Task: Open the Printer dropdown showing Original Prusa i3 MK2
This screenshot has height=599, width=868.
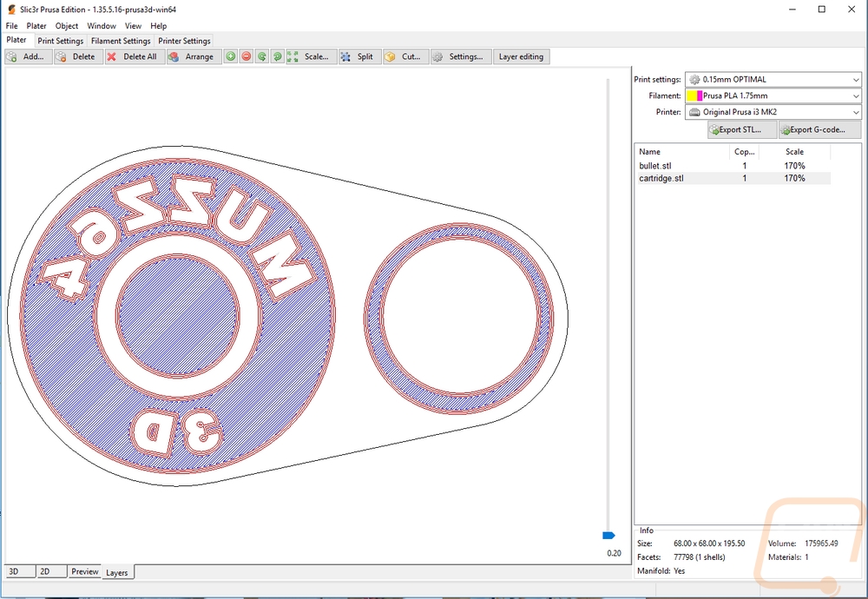Action: pos(773,112)
